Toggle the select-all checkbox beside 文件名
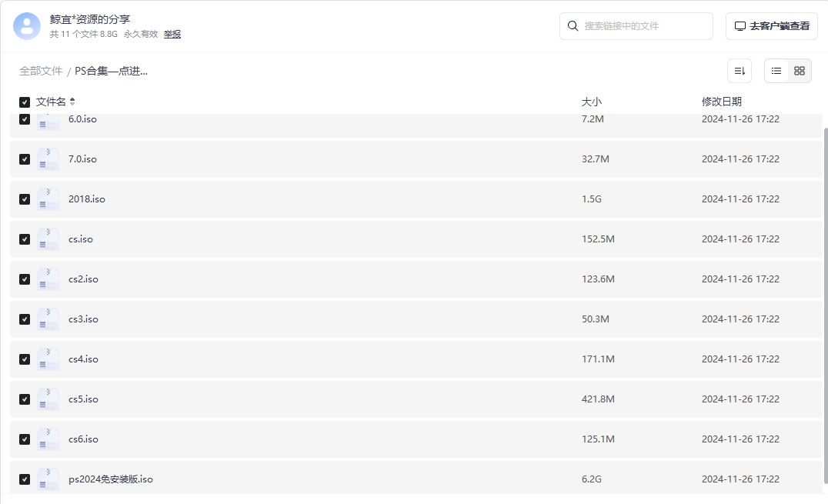Screen dimensions: 828x504 (25, 102)
